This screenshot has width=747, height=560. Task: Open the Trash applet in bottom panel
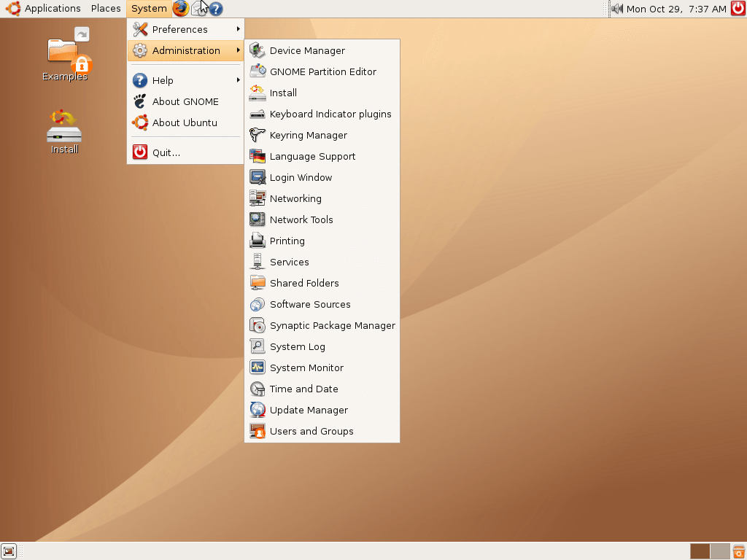739,551
